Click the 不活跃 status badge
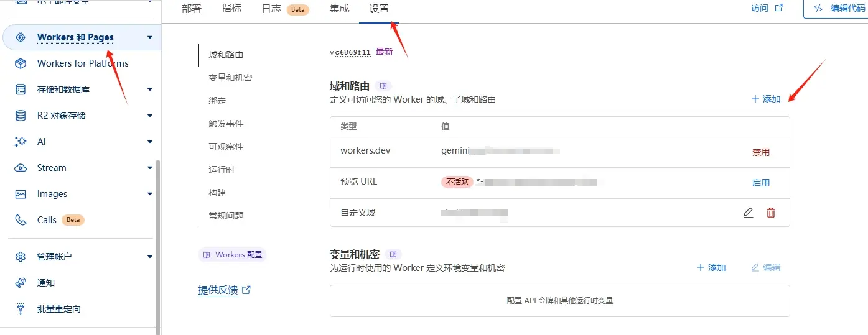The image size is (868, 335). (x=457, y=182)
